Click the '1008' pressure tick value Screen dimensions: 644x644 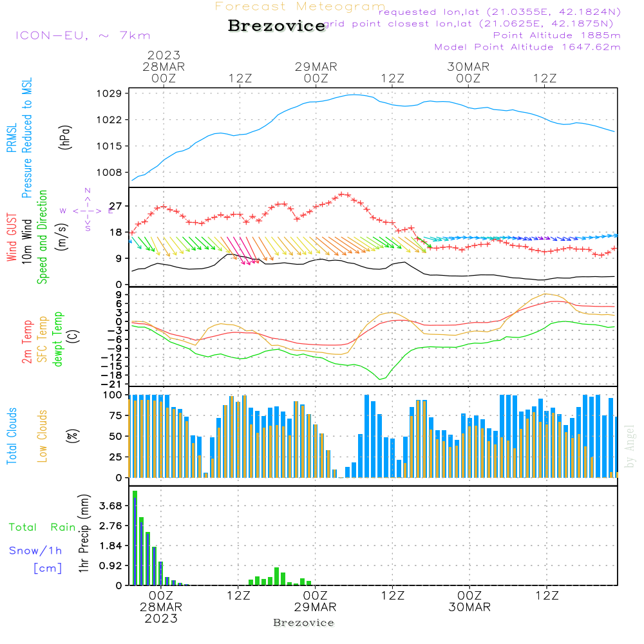109,173
